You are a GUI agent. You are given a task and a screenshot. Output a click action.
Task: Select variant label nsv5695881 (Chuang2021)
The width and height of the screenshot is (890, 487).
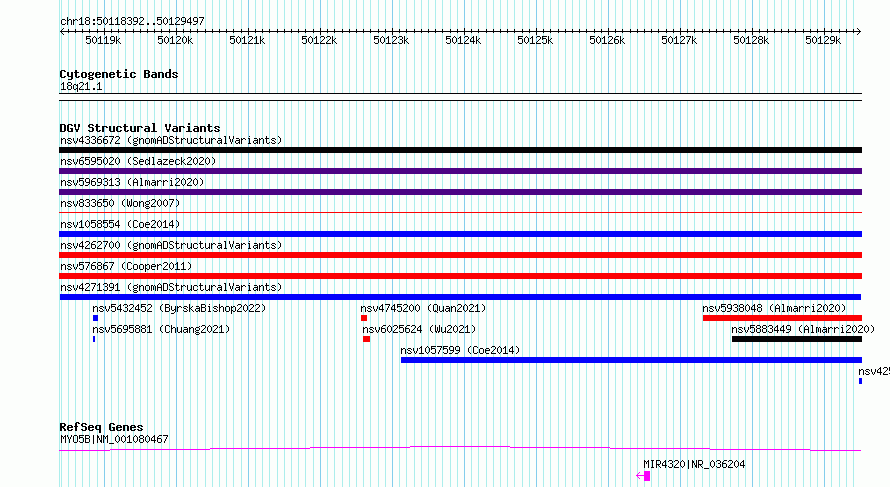tap(161, 329)
